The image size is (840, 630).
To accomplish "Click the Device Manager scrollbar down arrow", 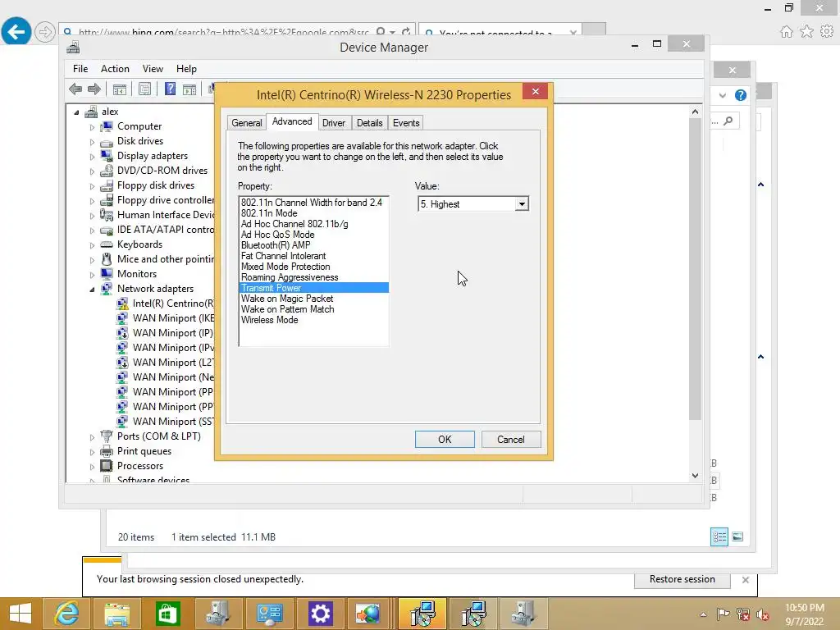I will (695, 475).
